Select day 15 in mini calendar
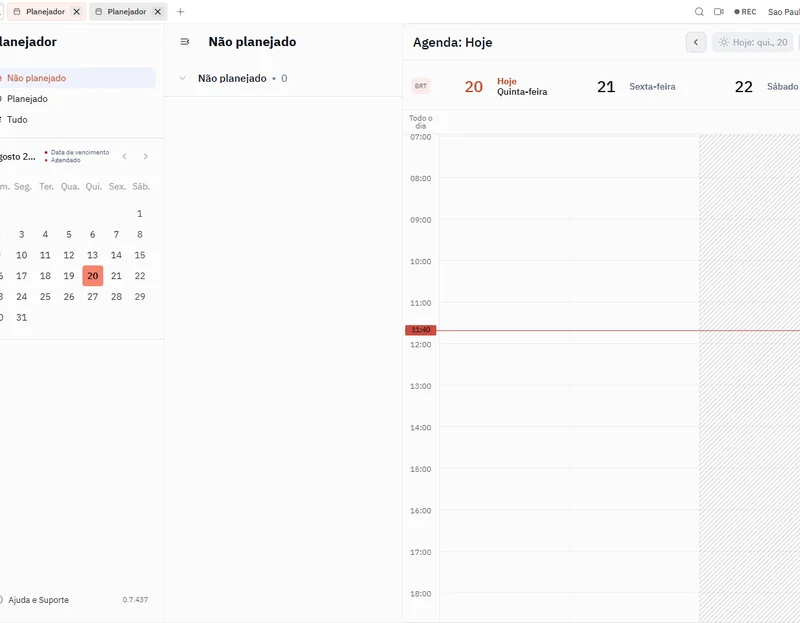Image resolution: width=800 pixels, height=623 pixels. 140,255
